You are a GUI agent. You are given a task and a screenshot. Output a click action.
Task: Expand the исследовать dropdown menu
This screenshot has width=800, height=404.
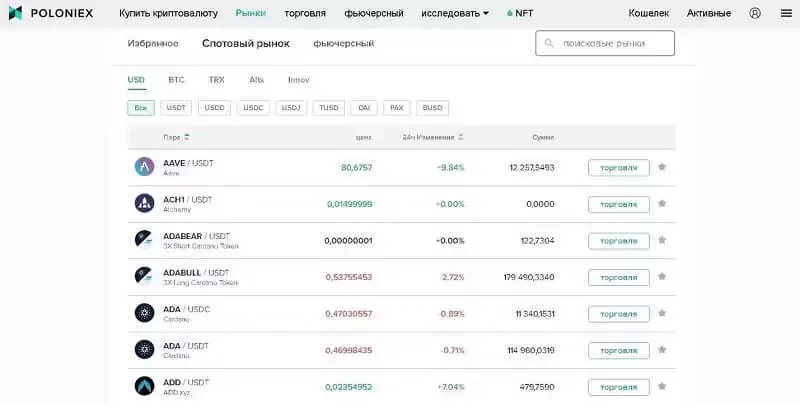[x=455, y=13]
